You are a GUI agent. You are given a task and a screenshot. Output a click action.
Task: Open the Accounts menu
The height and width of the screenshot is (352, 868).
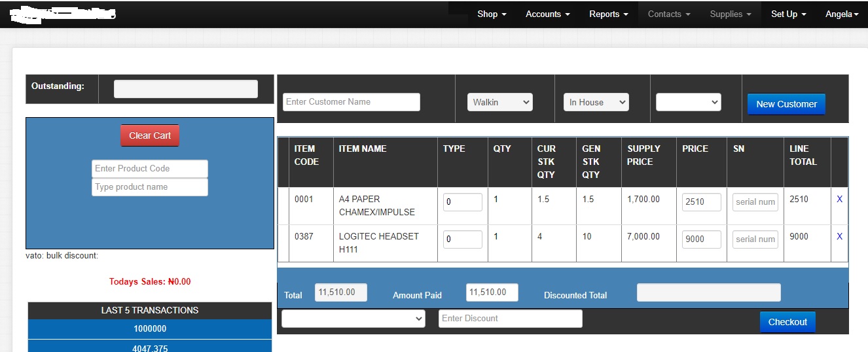point(547,14)
